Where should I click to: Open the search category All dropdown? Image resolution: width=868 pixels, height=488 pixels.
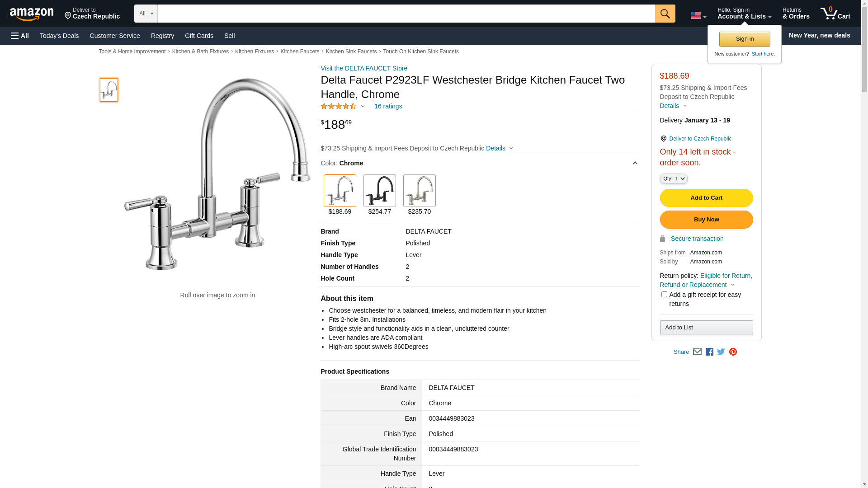click(x=146, y=14)
